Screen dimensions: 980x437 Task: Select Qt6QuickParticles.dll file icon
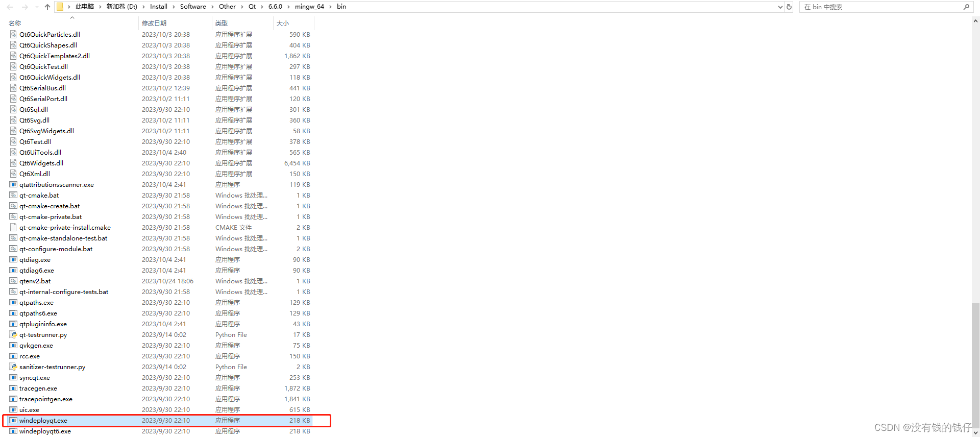tap(13, 34)
